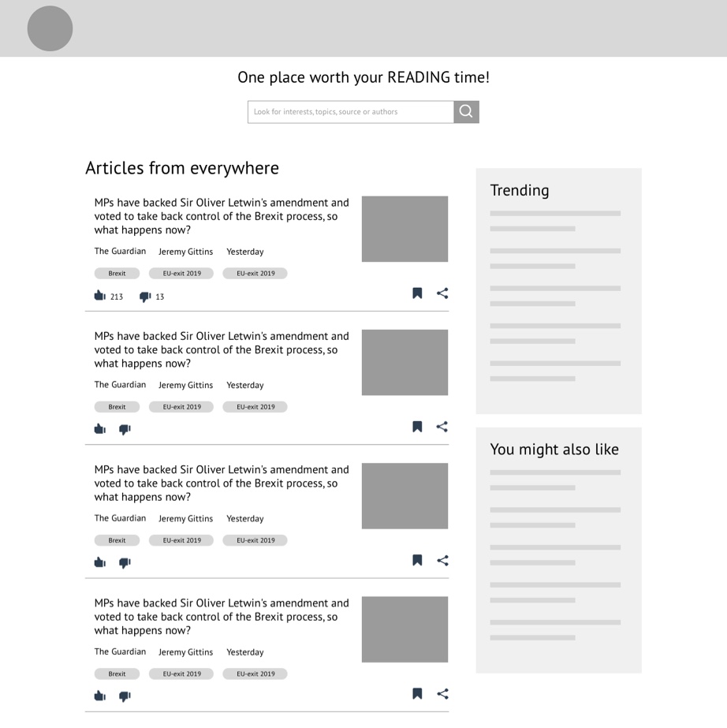Open the third article's headline
Viewport: 727px width, 728px height.
[x=222, y=483]
